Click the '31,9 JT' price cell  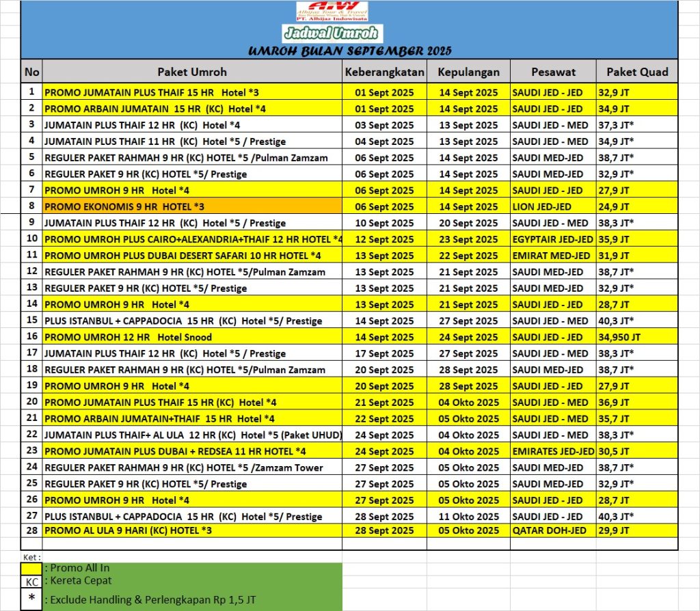(637, 256)
